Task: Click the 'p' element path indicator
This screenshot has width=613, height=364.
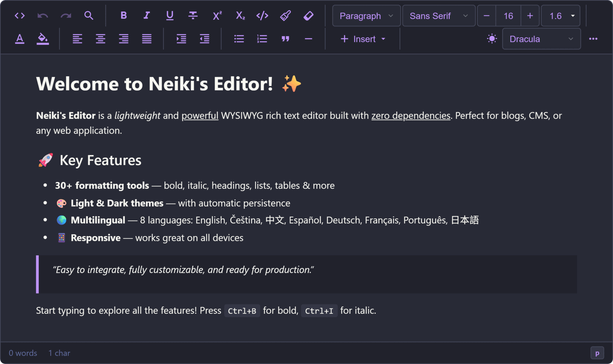Action: coord(597,353)
